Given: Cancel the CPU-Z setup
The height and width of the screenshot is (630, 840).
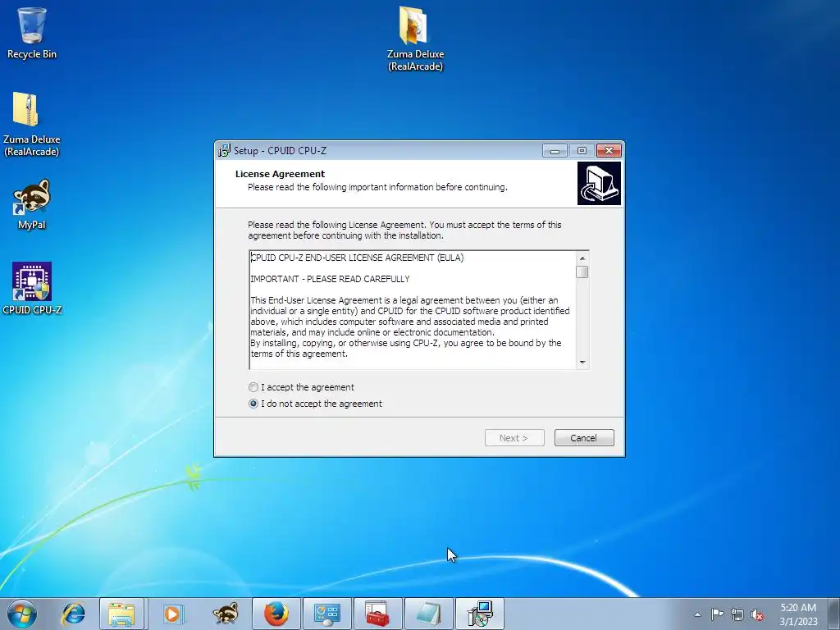Looking at the screenshot, I should point(584,438).
